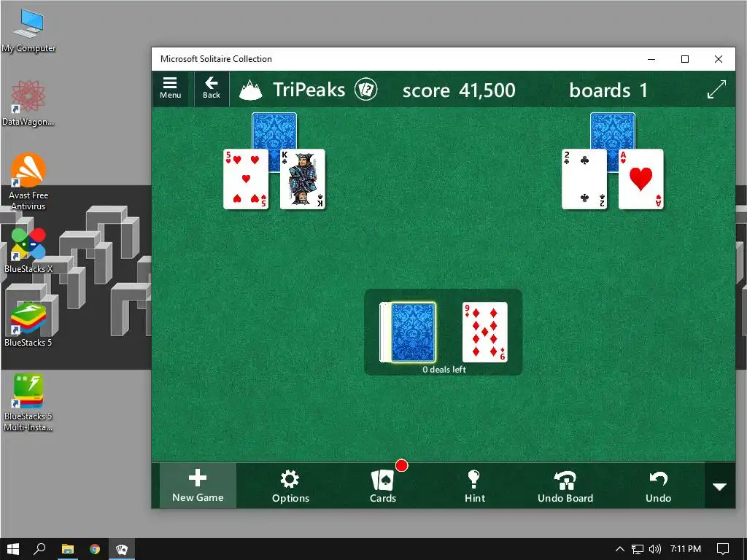Open File Explorer from the taskbar
The image size is (747, 560).
coord(68,549)
